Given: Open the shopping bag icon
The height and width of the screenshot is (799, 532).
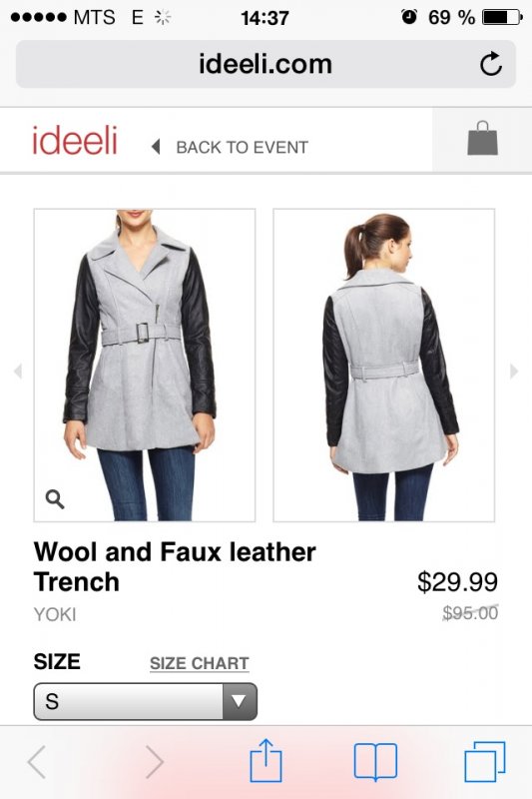Looking at the screenshot, I should tap(482, 139).
